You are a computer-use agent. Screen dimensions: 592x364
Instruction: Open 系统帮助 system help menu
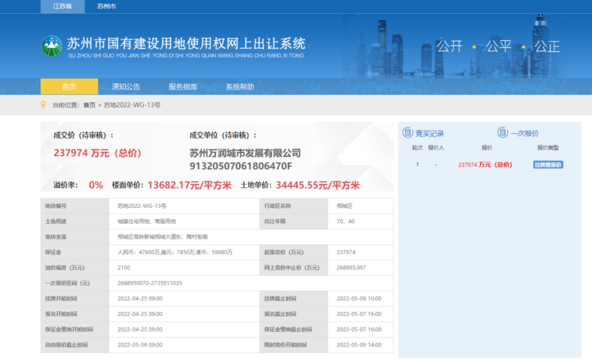tap(240, 87)
